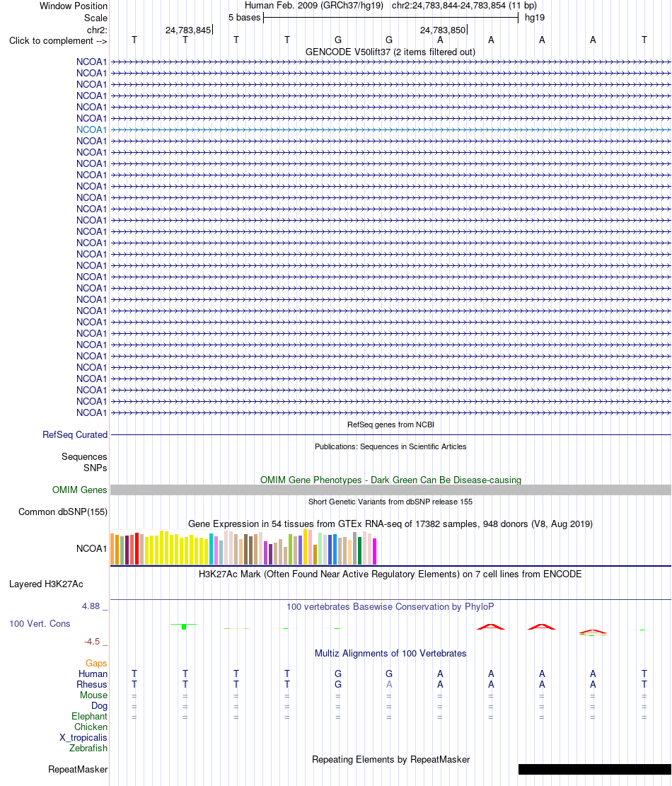The height and width of the screenshot is (786, 672).
Task: Click the 'Window Position' track label
Action: pyautogui.click(x=73, y=6)
